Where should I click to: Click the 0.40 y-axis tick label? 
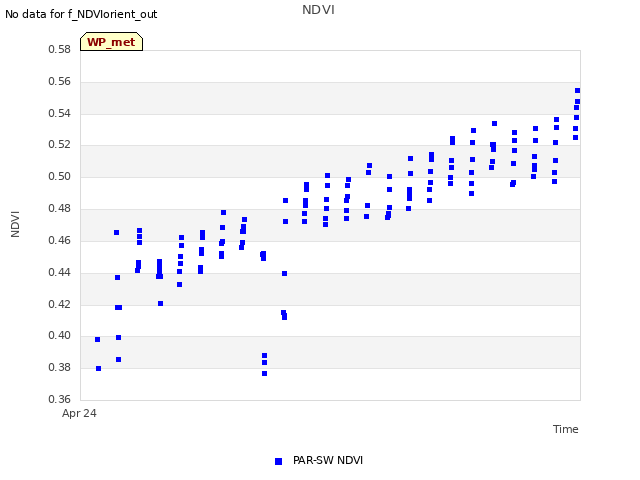click(x=59, y=336)
